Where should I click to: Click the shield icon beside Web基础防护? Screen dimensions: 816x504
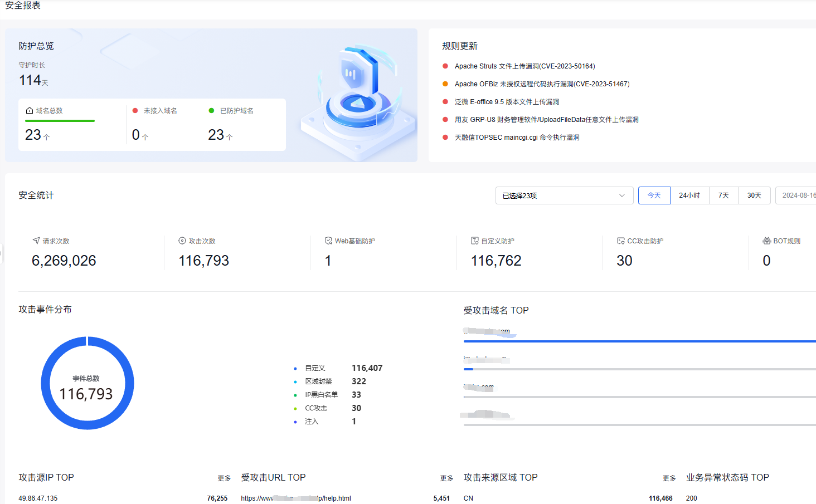[x=329, y=241]
